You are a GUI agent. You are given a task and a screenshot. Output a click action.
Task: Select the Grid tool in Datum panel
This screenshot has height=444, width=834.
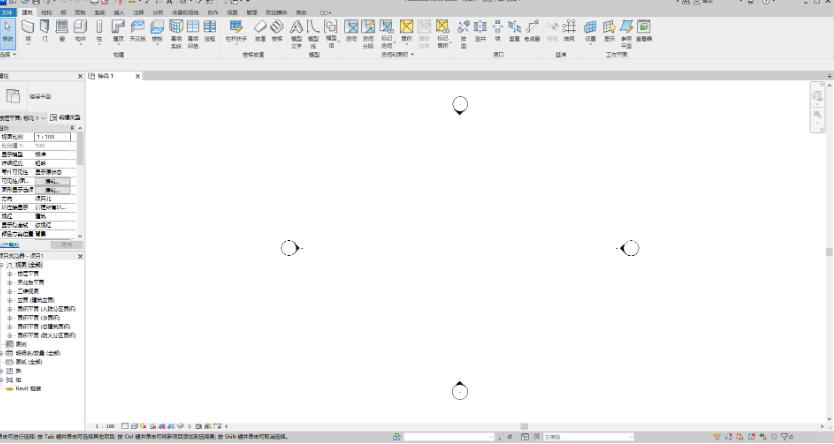(x=569, y=28)
